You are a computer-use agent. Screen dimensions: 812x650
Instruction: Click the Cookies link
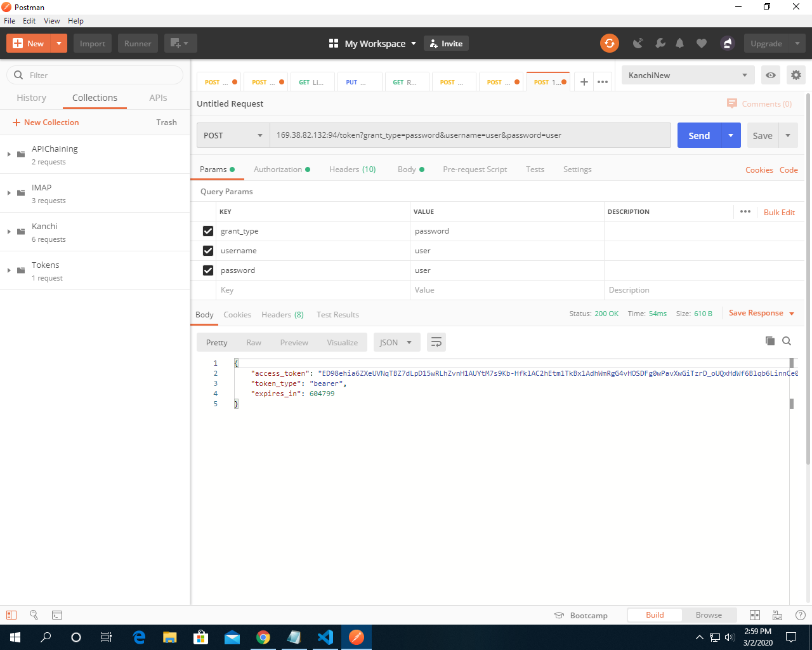pyautogui.click(x=759, y=170)
